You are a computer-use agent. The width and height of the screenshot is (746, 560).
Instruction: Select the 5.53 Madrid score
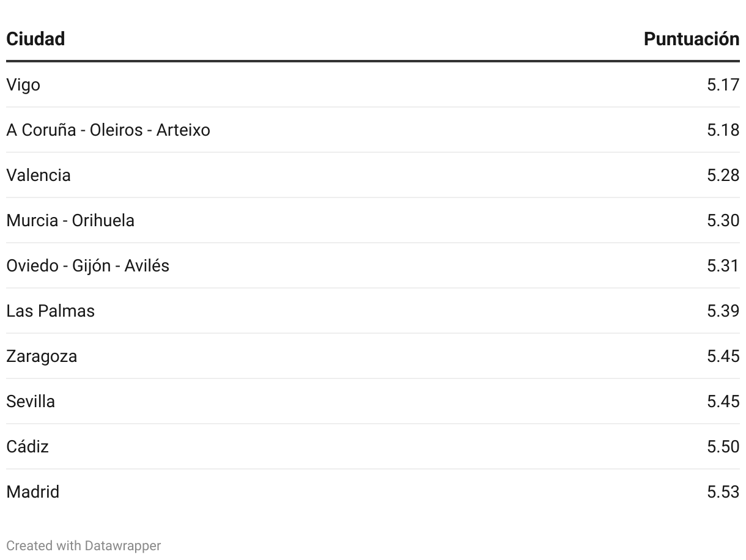723,492
